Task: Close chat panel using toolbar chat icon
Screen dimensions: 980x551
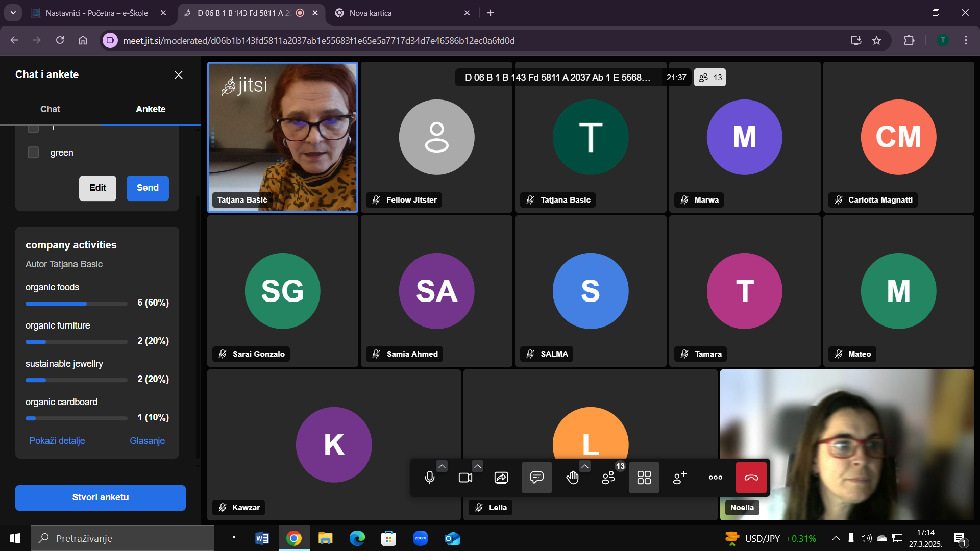Action: click(536, 478)
